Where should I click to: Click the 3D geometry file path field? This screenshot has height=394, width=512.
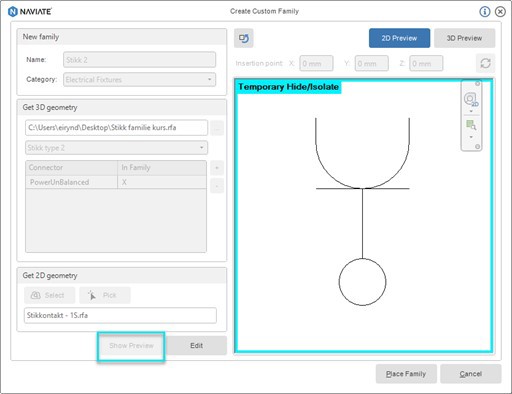click(116, 128)
